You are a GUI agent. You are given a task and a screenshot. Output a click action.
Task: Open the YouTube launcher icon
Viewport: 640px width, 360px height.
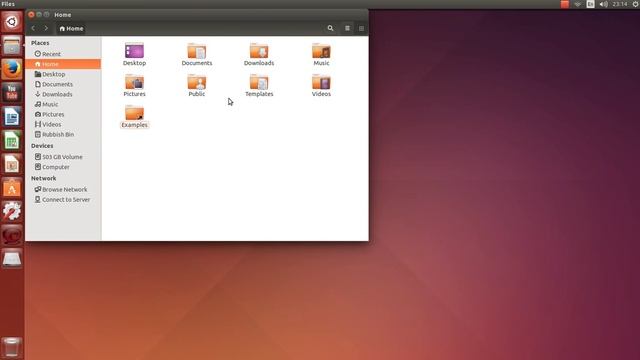click(x=12, y=93)
